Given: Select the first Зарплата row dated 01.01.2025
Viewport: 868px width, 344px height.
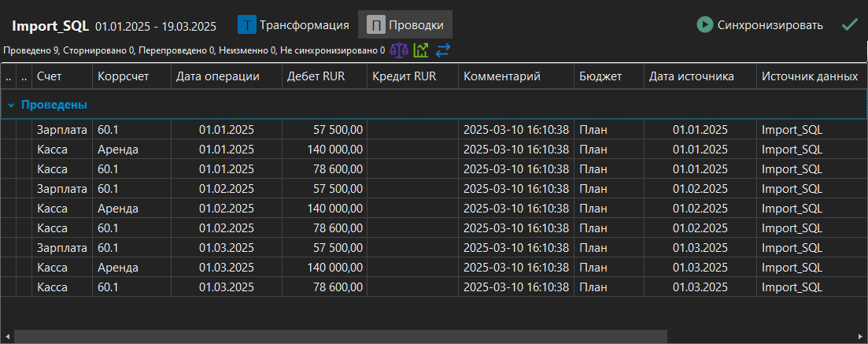Looking at the screenshot, I should tap(61, 129).
